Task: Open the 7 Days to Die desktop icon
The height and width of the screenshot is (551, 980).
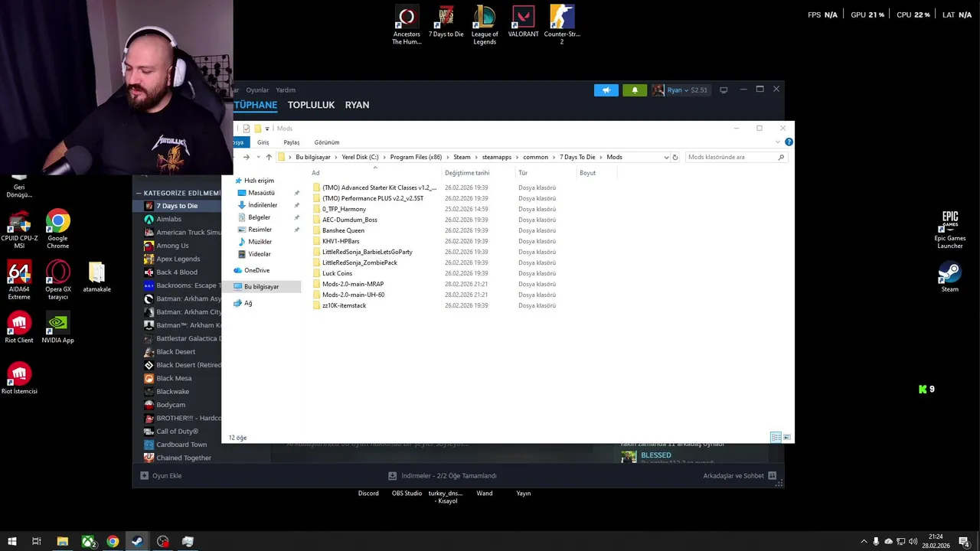Action: (x=446, y=22)
